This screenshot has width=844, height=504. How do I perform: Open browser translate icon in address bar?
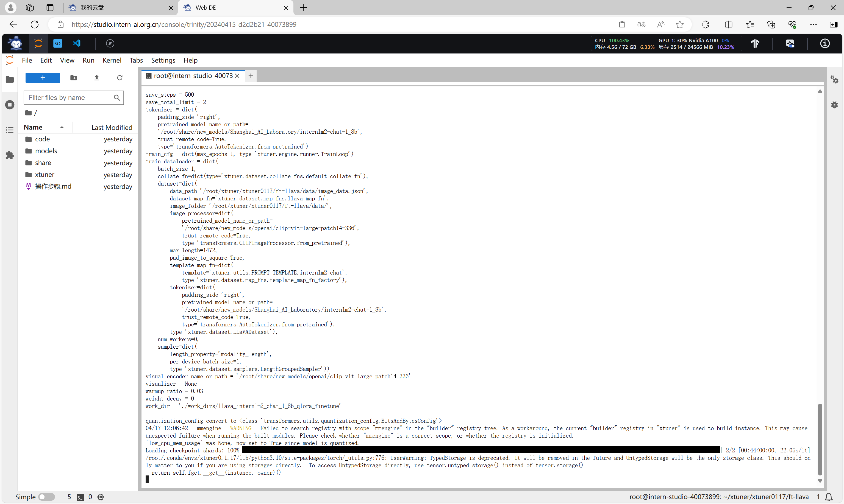coord(641,24)
